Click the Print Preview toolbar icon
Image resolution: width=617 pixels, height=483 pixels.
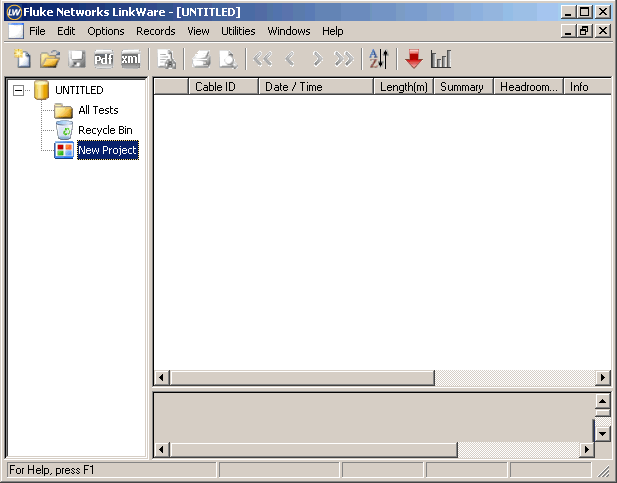[x=228, y=59]
